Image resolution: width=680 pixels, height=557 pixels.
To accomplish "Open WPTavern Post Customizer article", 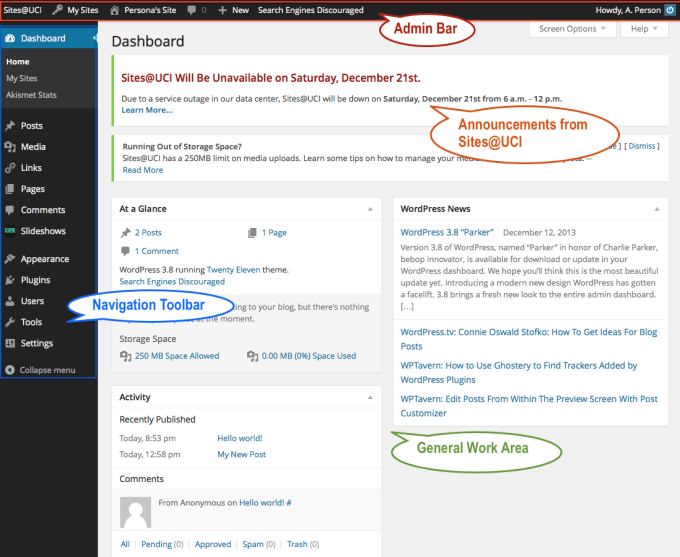I will point(529,406).
